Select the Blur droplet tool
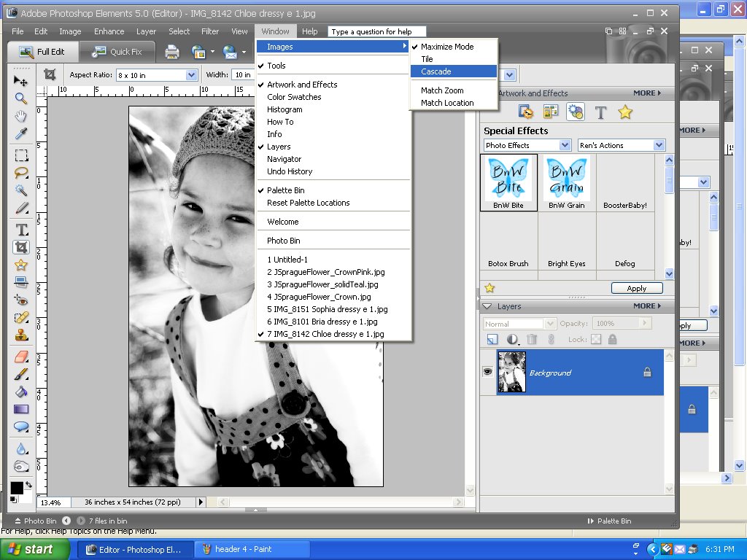The width and height of the screenshot is (747, 560). pyautogui.click(x=21, y=448)
